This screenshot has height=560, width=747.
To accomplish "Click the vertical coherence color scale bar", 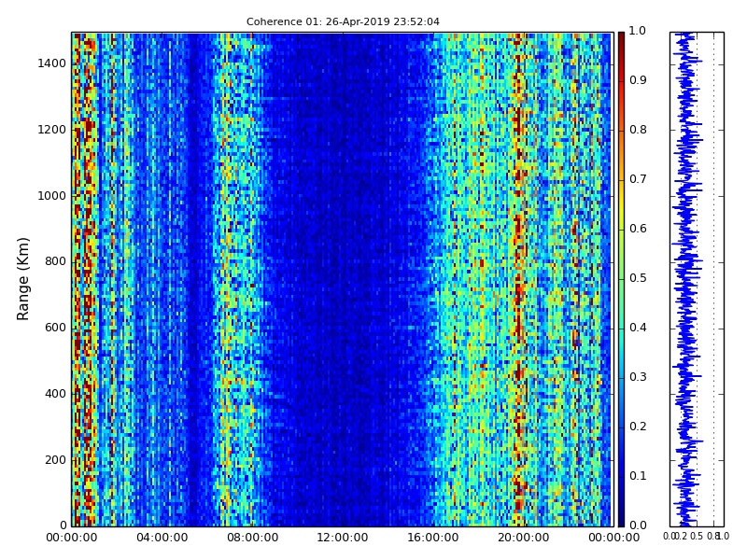I will 621,279.
